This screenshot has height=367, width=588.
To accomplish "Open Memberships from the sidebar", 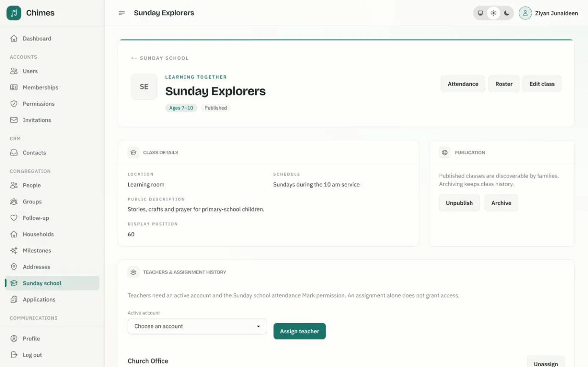I will [x=52, y=88].
